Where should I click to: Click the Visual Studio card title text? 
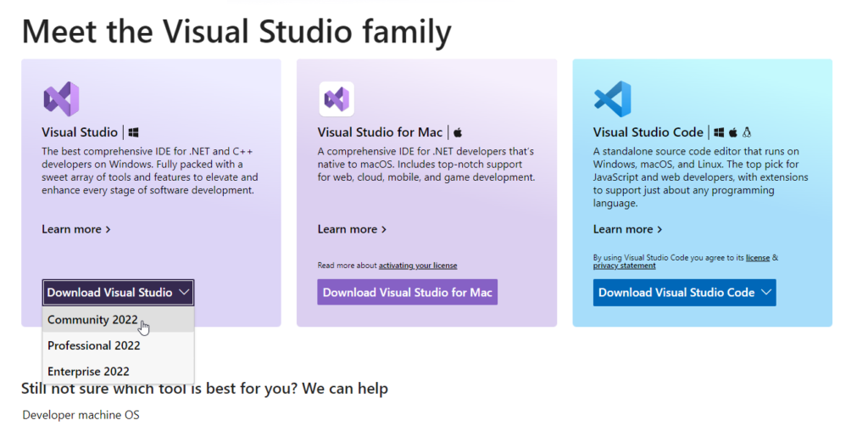pos(80,132)
